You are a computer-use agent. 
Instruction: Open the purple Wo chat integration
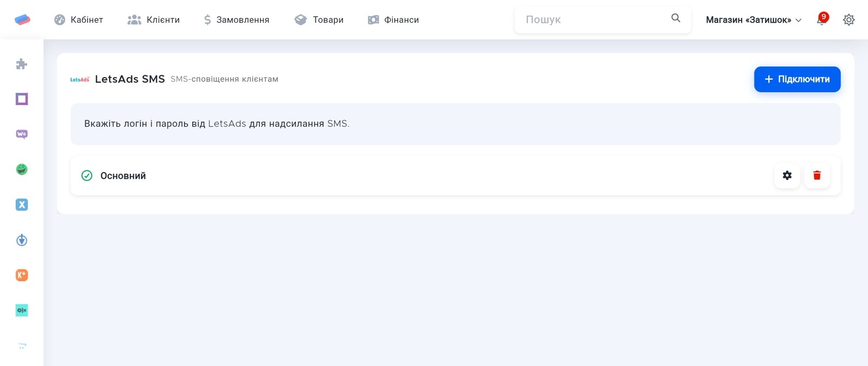[22, 134]
